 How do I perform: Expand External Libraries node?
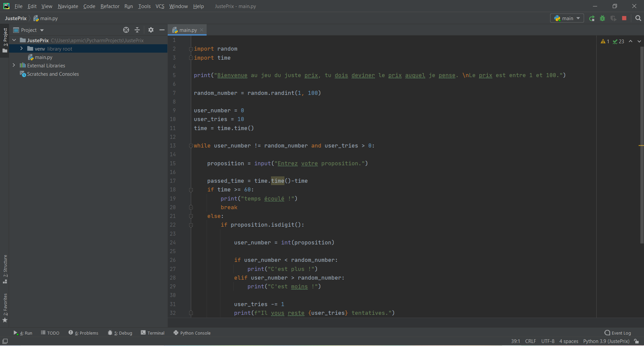point(14,65)
